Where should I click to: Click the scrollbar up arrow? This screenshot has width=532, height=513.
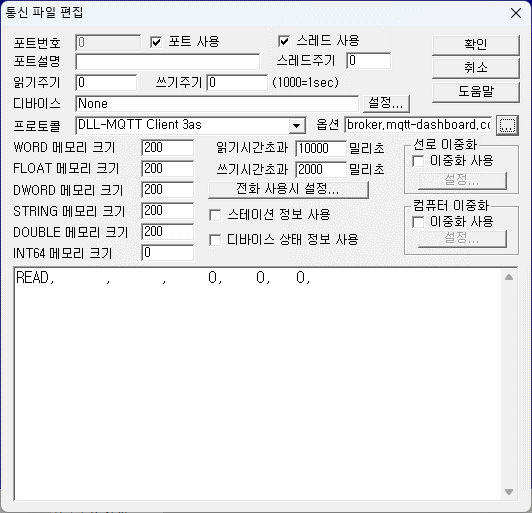tap(509, 277)
